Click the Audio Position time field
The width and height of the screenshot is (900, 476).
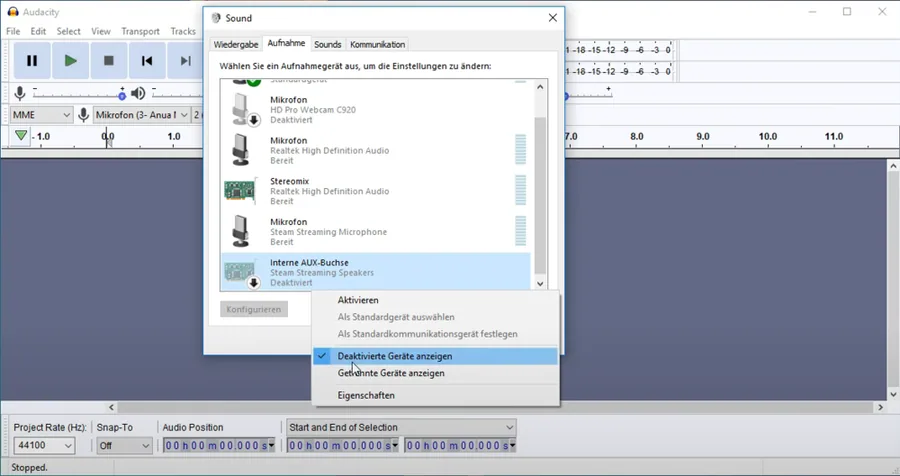tap(215, 445)
